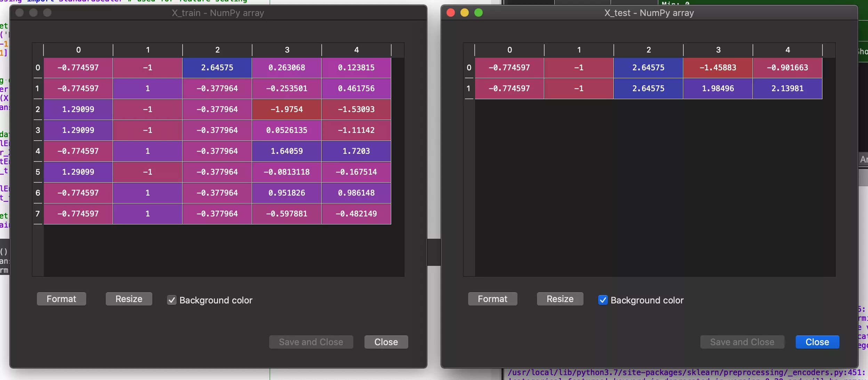Click cell 1.98496 in X_test array

point(718,88)
